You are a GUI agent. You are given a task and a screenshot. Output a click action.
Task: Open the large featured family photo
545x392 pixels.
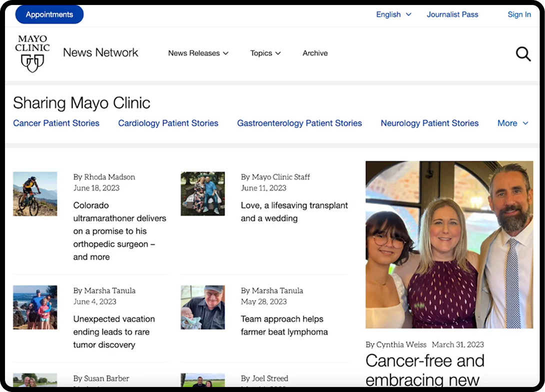point(449,244)
